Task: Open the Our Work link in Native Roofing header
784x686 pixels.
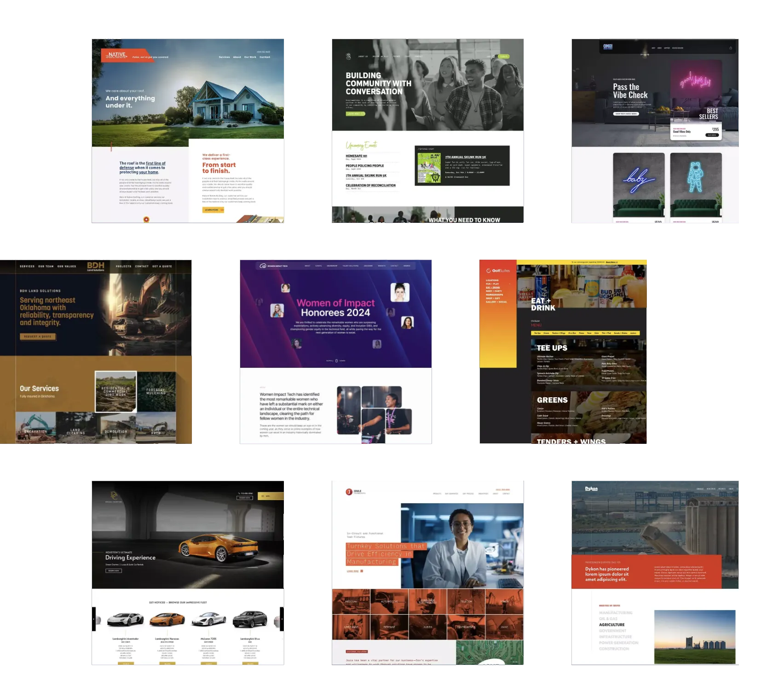Action: point(250,57)
